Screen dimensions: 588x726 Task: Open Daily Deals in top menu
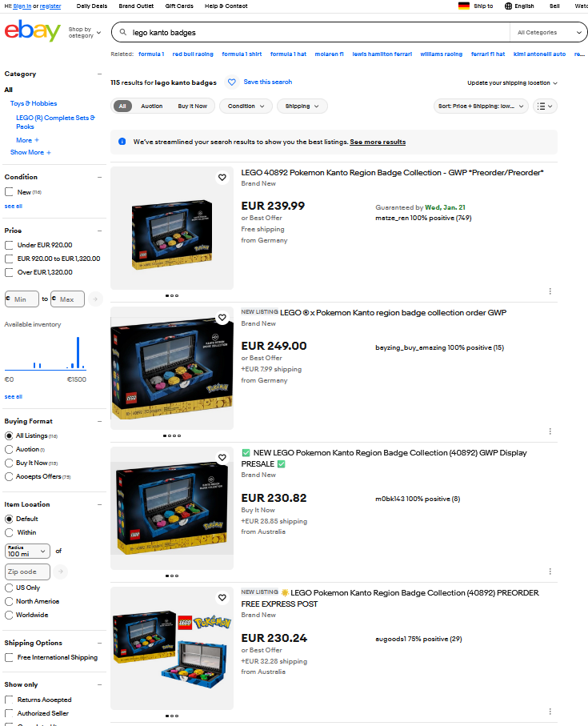[x=92, y=6]
